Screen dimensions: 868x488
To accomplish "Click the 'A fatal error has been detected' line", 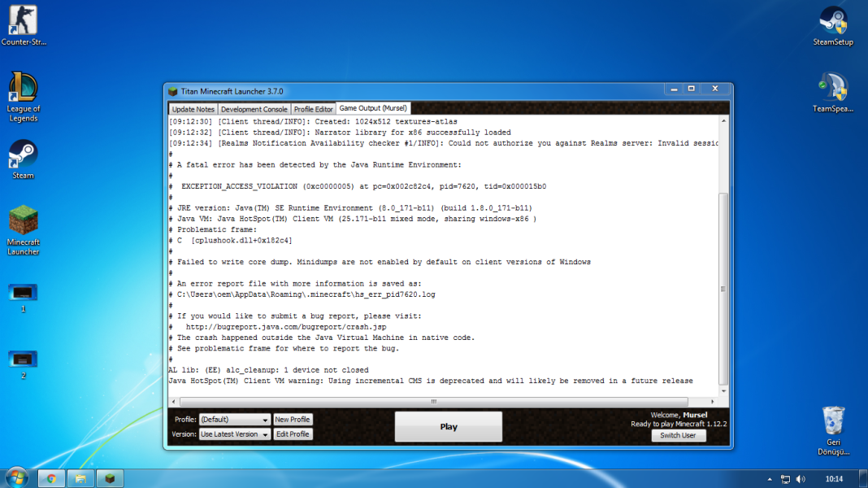I will click(x=315, y=165).
